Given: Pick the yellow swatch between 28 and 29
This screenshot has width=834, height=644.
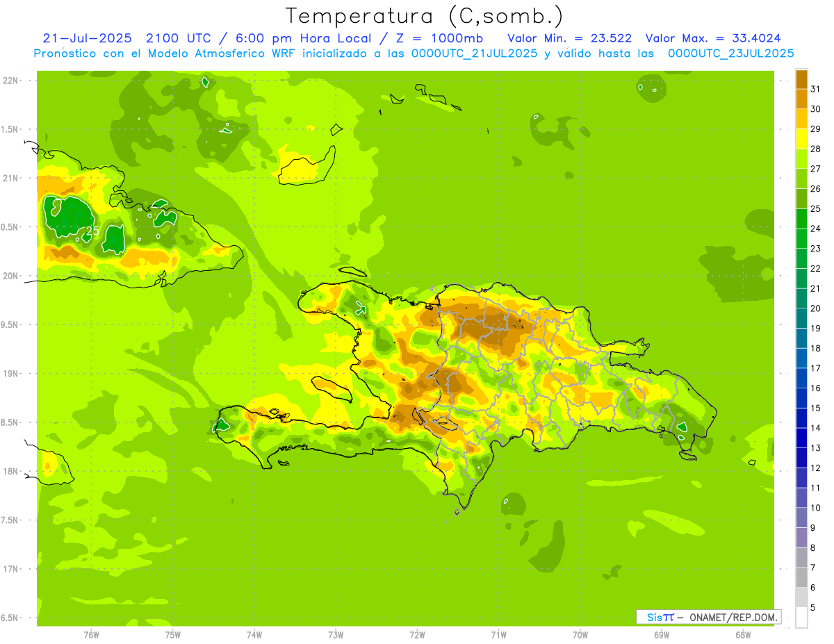Looking at the screenshot, I should coord(801,139).
